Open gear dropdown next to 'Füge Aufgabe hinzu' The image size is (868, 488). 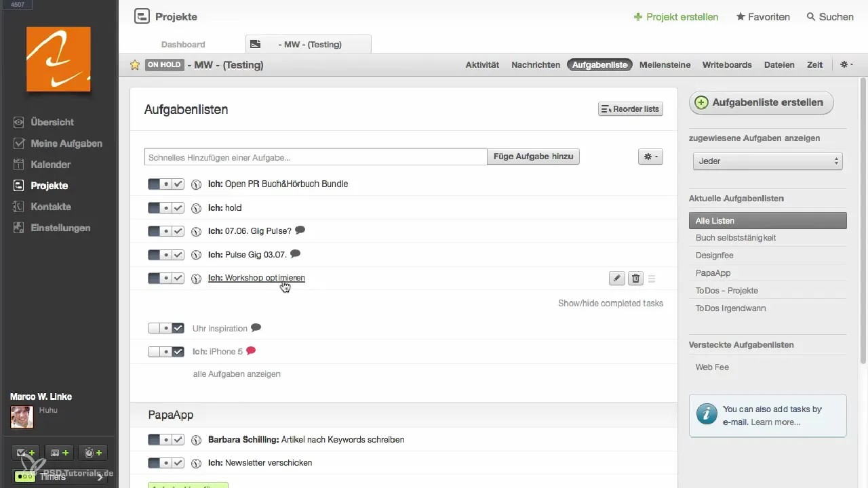pyautogui.click(x=650, y=157)
